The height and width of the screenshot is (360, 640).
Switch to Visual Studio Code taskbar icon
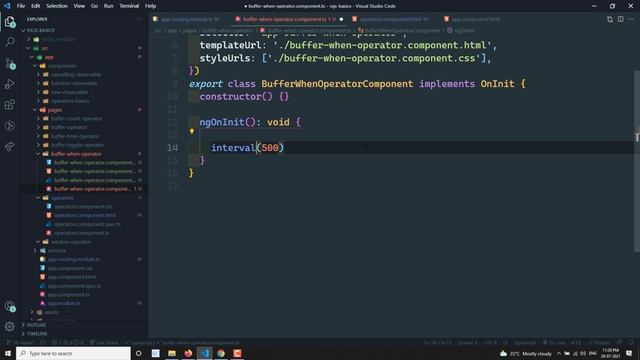[x=204, y=353]
